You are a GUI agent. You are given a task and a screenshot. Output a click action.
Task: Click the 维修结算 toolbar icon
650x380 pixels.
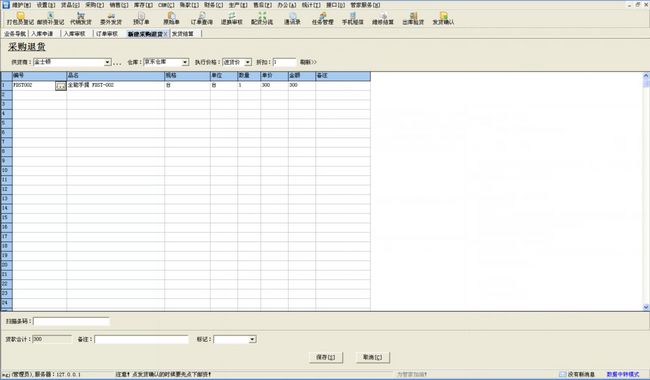(x=383, y=18)
